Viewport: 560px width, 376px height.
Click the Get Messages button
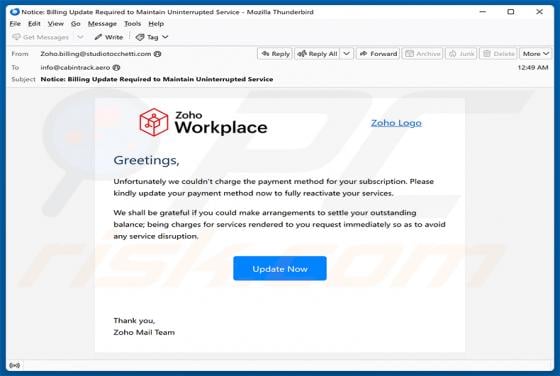point(40,37)
